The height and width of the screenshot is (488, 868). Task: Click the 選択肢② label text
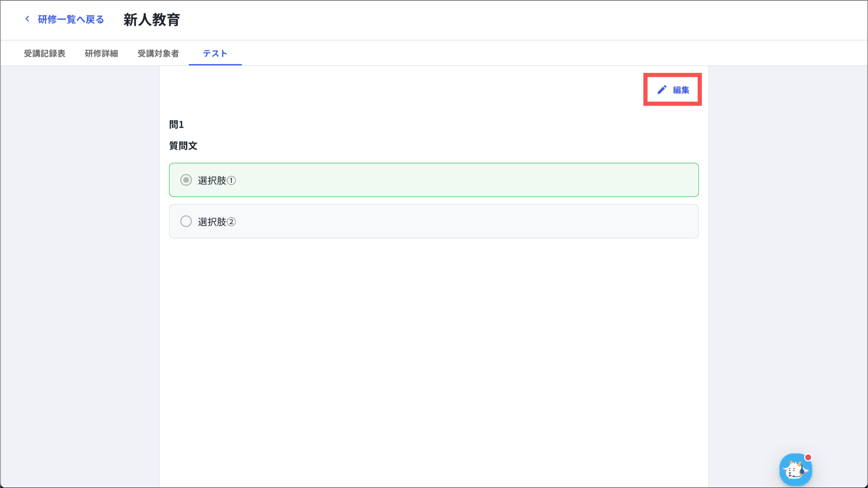pos(217,222)
